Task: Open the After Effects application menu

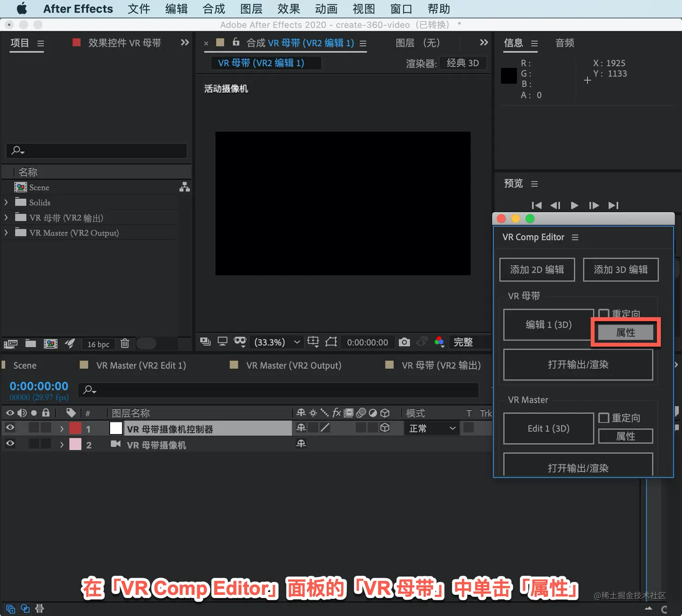Action: (78, 9)
